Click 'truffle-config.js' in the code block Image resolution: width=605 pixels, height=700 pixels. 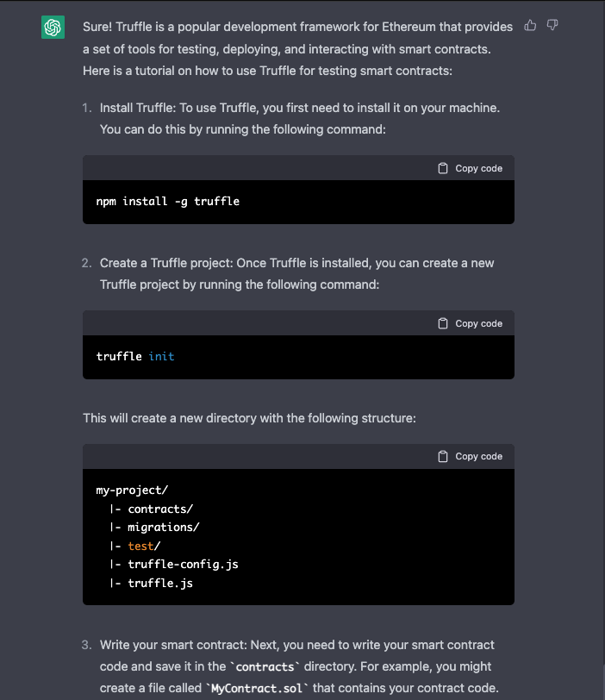[x=183, y=565]
